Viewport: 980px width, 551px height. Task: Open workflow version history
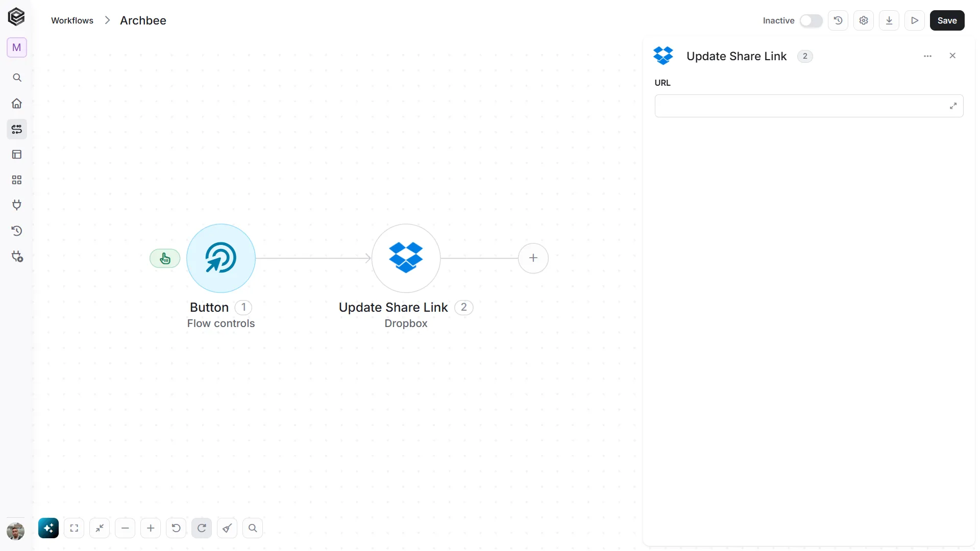coord(838,20)
